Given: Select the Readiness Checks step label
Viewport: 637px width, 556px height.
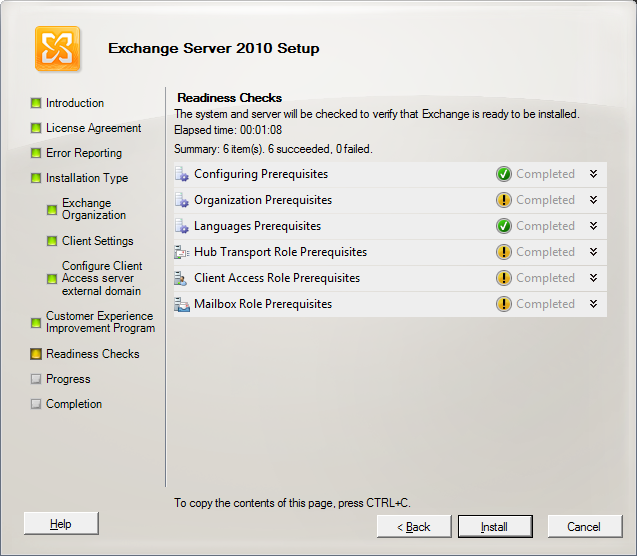Looking at the screenshot, I should click(x=93, y=354).
